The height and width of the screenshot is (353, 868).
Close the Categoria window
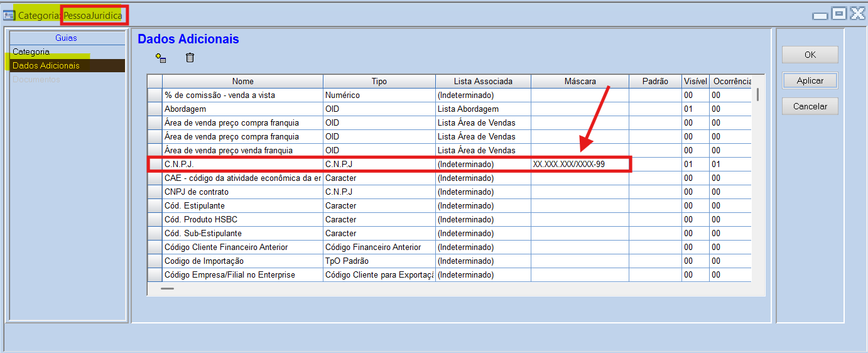[x=858, y=14]
